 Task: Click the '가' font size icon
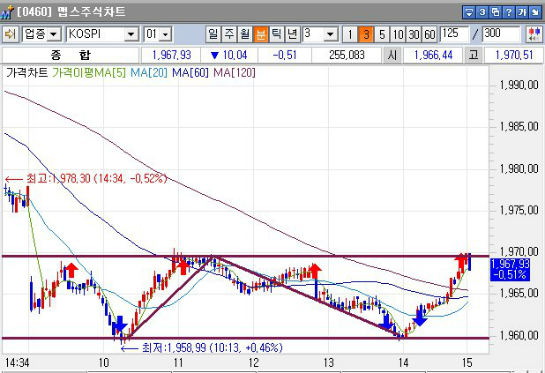click(x=522, y=13)
